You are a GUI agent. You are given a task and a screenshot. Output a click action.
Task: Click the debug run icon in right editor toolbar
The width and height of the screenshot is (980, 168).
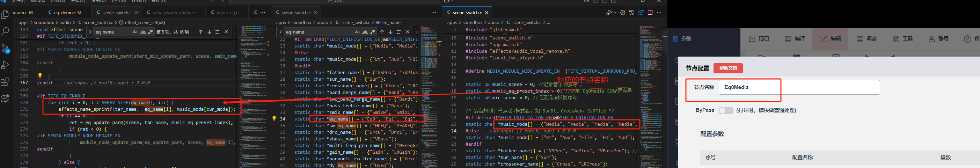pyautogui.click(x=609, y=13)
